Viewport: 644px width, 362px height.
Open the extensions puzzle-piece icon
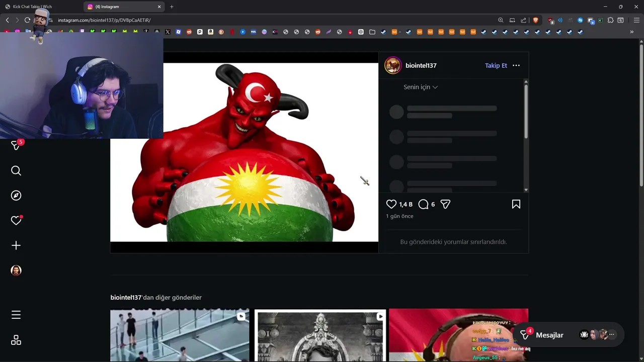point(610,20)
